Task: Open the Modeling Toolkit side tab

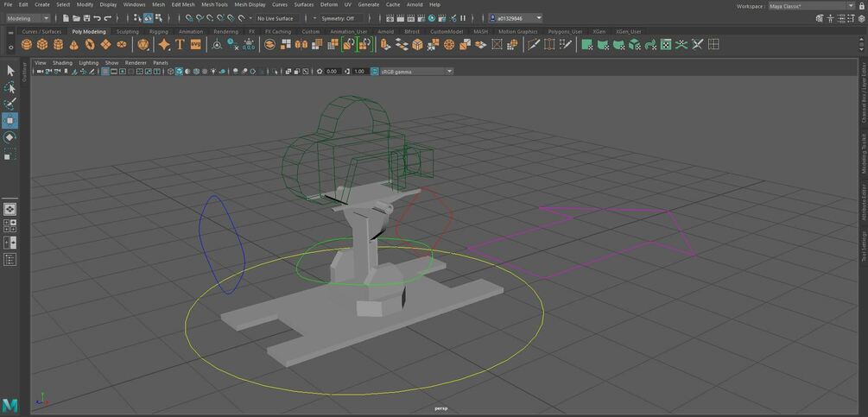Action: point(863,153)
